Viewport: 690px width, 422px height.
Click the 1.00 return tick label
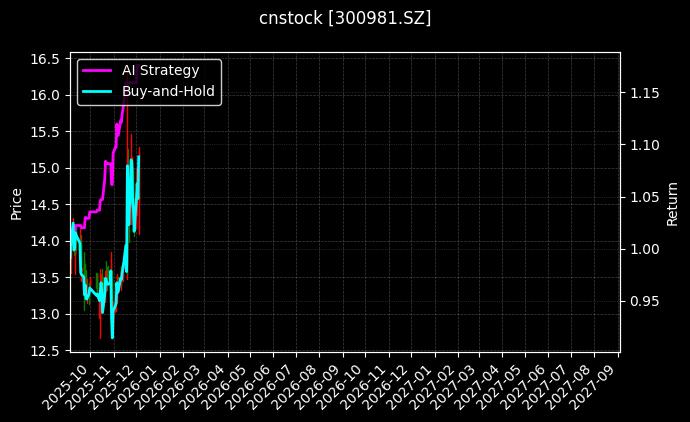[x=645, y=250]
